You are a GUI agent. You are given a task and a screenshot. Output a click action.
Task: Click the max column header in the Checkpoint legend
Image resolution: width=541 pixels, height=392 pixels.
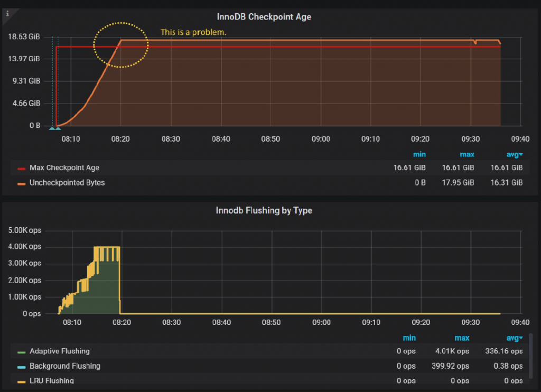click(467, 154)
